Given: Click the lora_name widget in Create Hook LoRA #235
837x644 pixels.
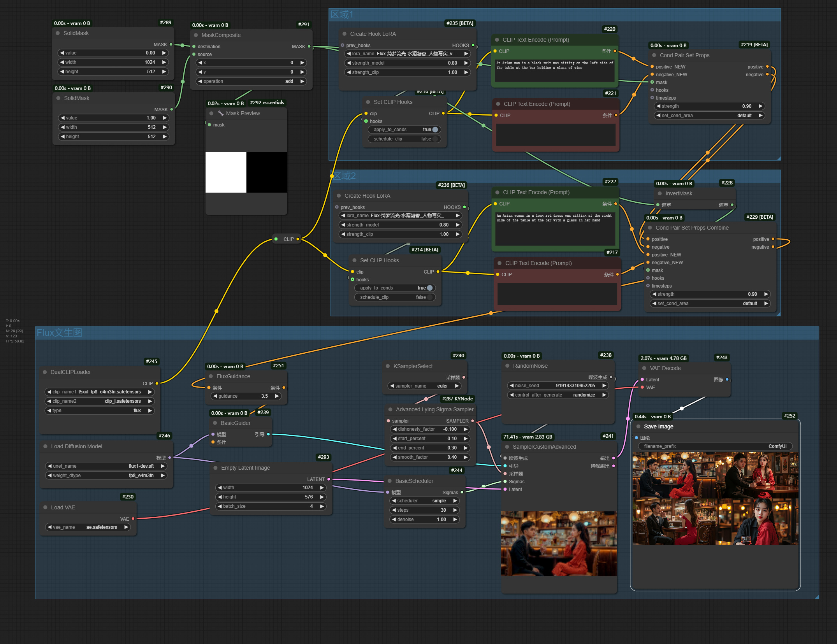Looking at the screenshot, I should (x=406, y=54).
